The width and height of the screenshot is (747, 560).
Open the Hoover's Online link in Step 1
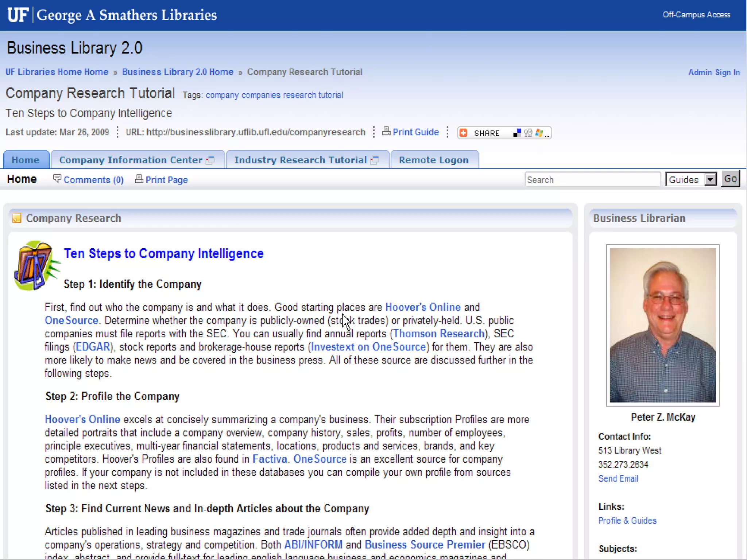(x=423, y=307)
